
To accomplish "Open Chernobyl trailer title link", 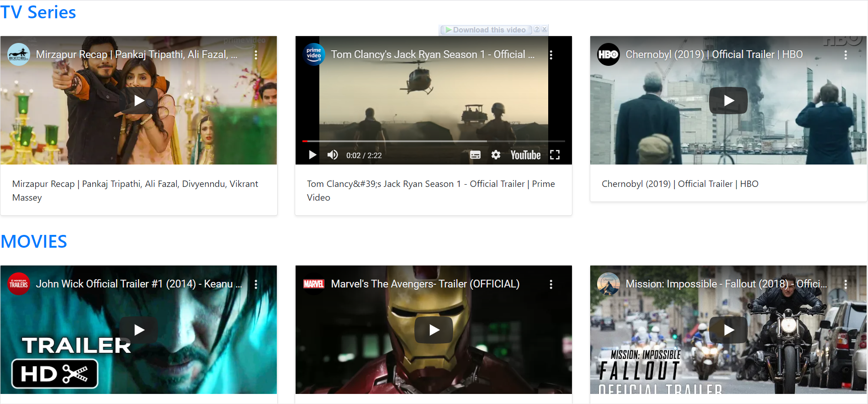I will pos(714,54).
